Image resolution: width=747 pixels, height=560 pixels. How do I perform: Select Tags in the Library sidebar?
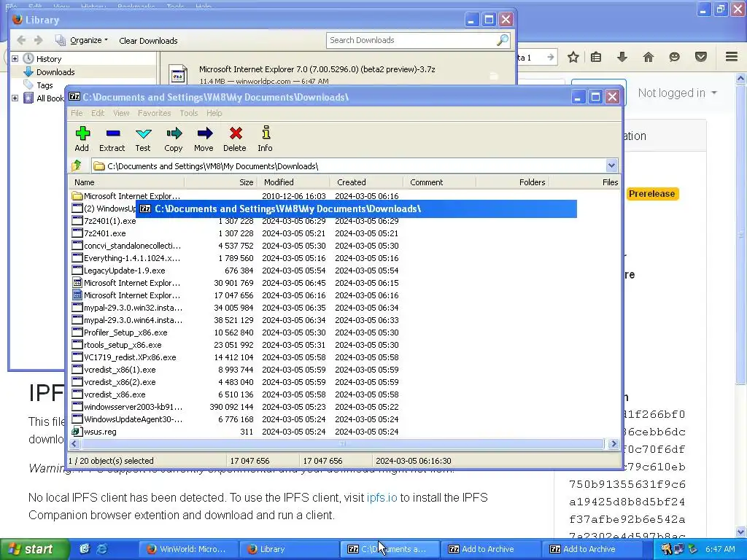(x=44, y=85)
